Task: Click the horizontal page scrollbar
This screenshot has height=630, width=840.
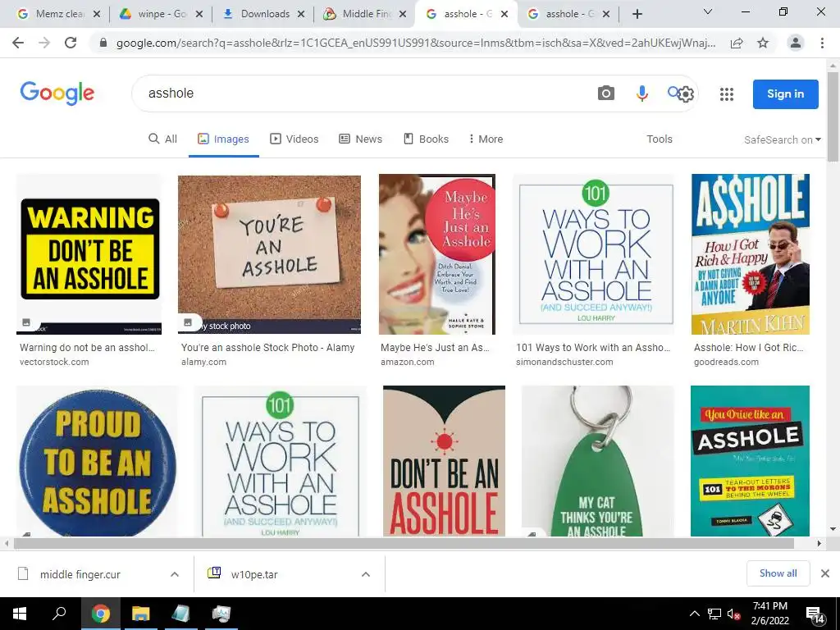Action: 404,543
